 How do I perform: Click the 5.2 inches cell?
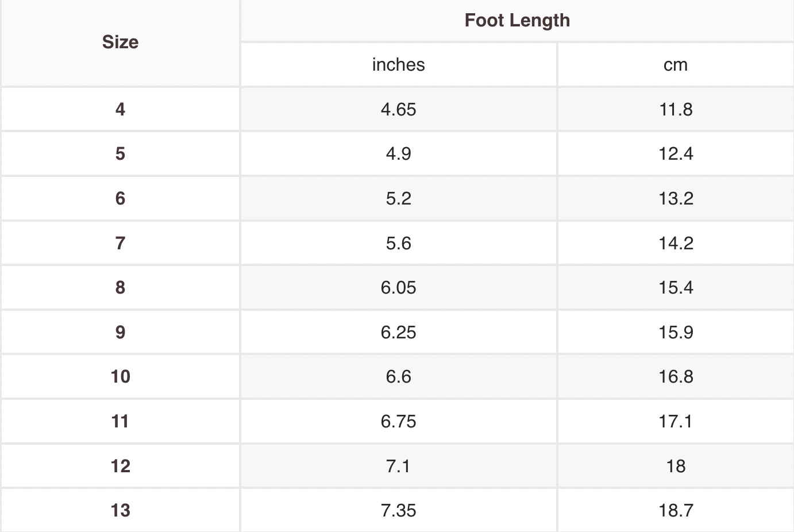click(398, 198)
